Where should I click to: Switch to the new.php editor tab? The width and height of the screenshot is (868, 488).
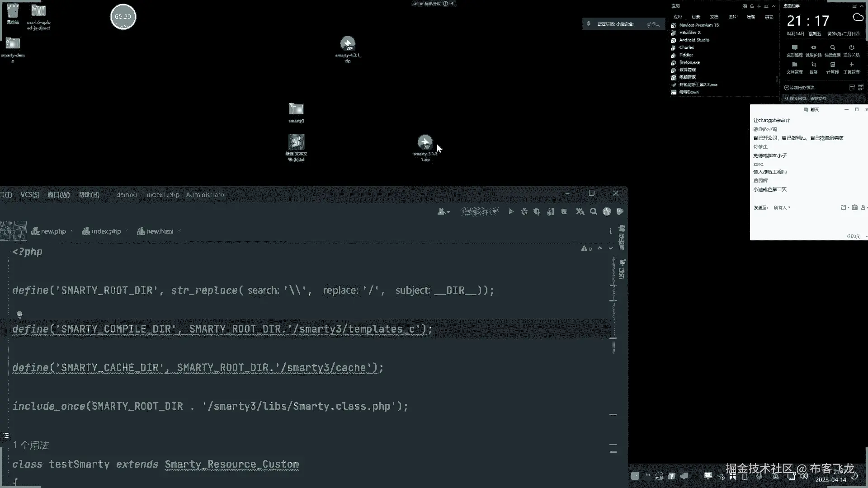[x=53, y=231]
